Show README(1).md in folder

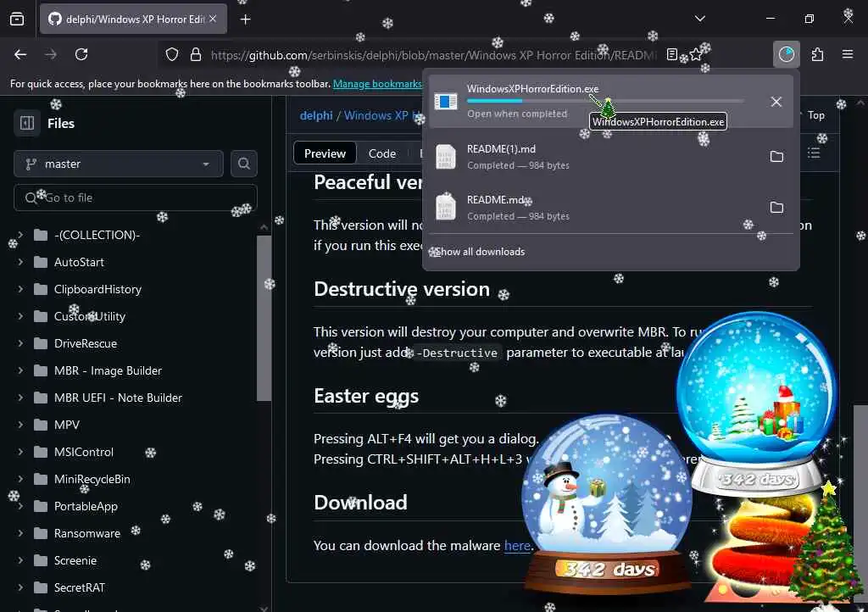(x=776, y=157)
